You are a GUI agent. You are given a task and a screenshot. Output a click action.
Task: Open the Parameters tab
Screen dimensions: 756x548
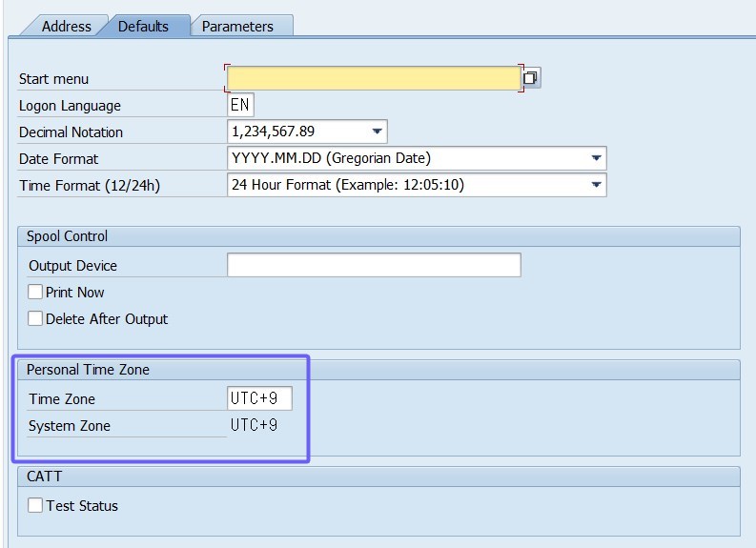tap(237, 26)
